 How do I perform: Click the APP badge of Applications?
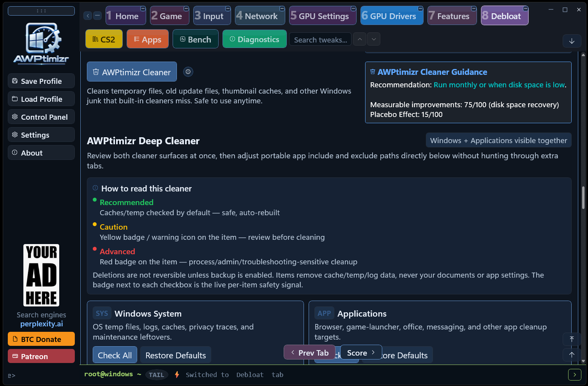point(324,313)
